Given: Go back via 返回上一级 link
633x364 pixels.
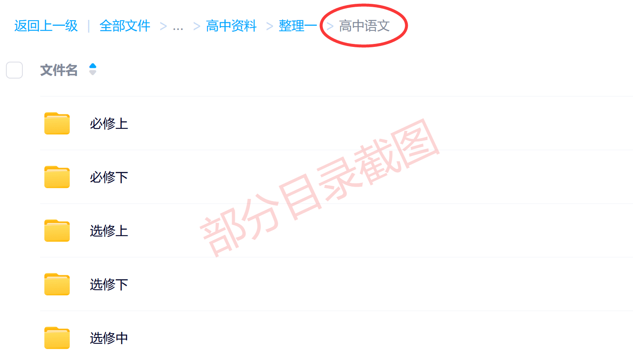Looking at the screenshot, I should click(46, 26).
